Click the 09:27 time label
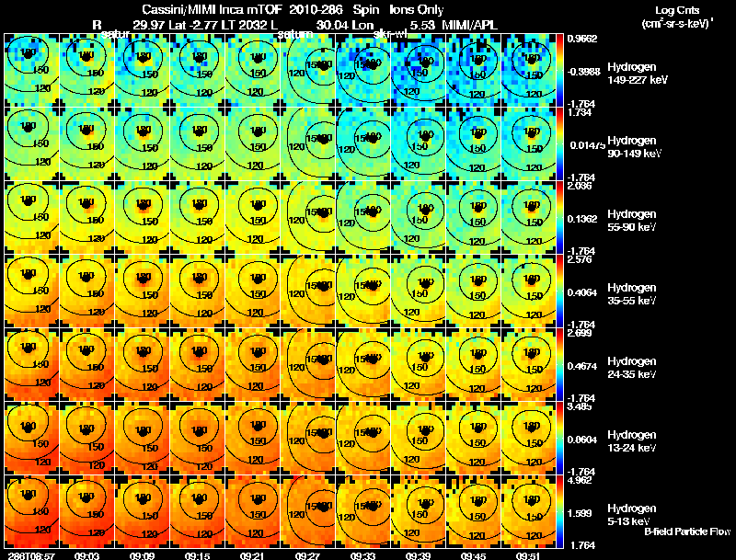This screenshot has height=560, width=736. [307, 555]
